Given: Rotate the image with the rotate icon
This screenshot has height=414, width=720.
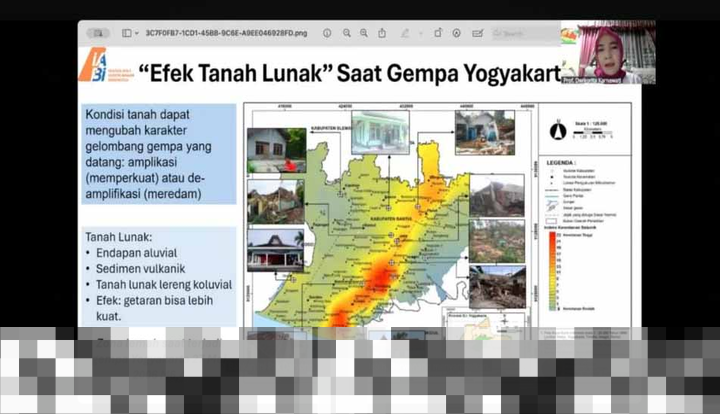Looking at the screenshot, I should (x=437, y=33).
